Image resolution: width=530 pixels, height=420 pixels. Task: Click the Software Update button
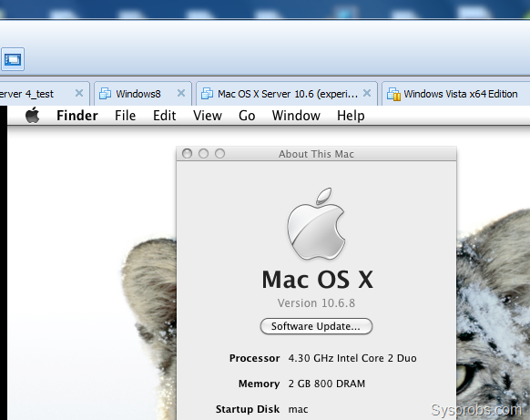click(316, 326)
